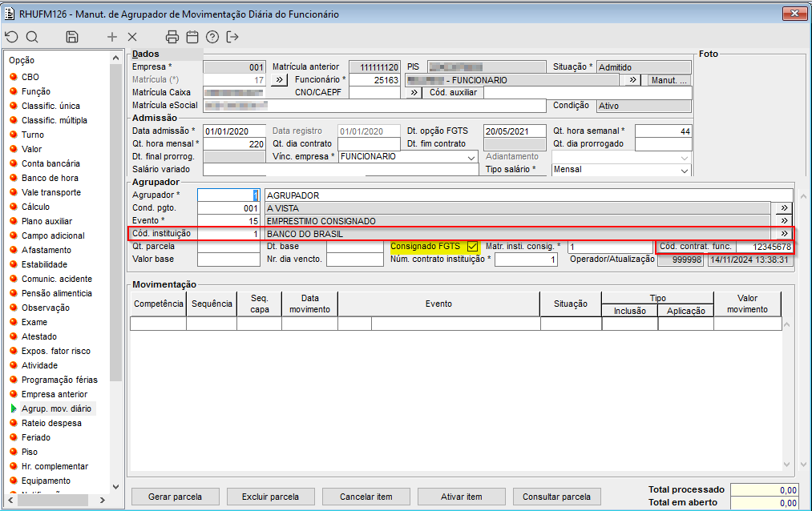Image resolution: width=812 pixels, height=511 pixels.
Task: Click the printer icon
Action: click(x=172, y=37)
